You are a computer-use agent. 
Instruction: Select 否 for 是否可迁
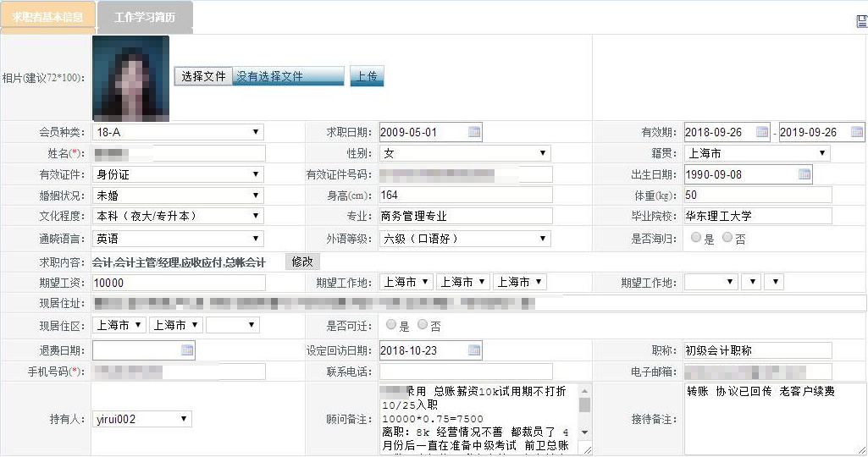coord(423,325)
